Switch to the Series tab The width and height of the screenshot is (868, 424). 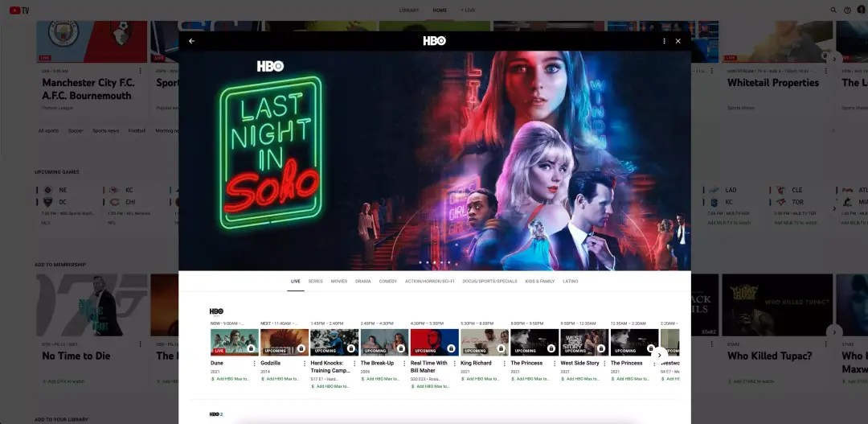tap(316, 282)
